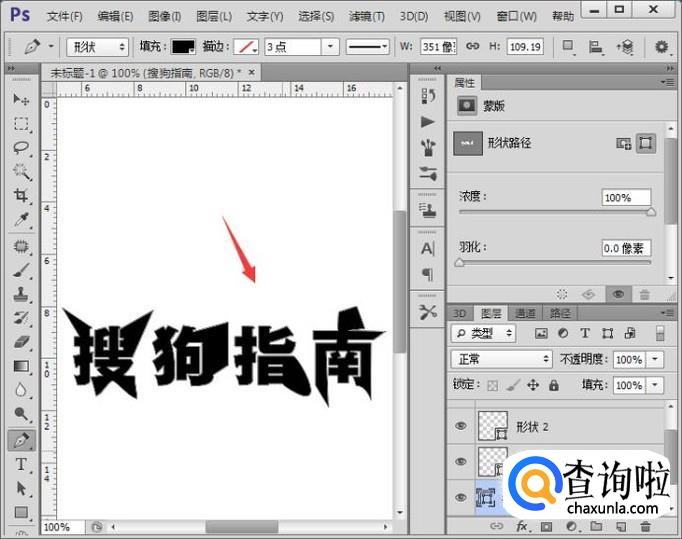Hide the 形状 2 layer
This screenshot has width=682, height=539.
click(461, 425)
